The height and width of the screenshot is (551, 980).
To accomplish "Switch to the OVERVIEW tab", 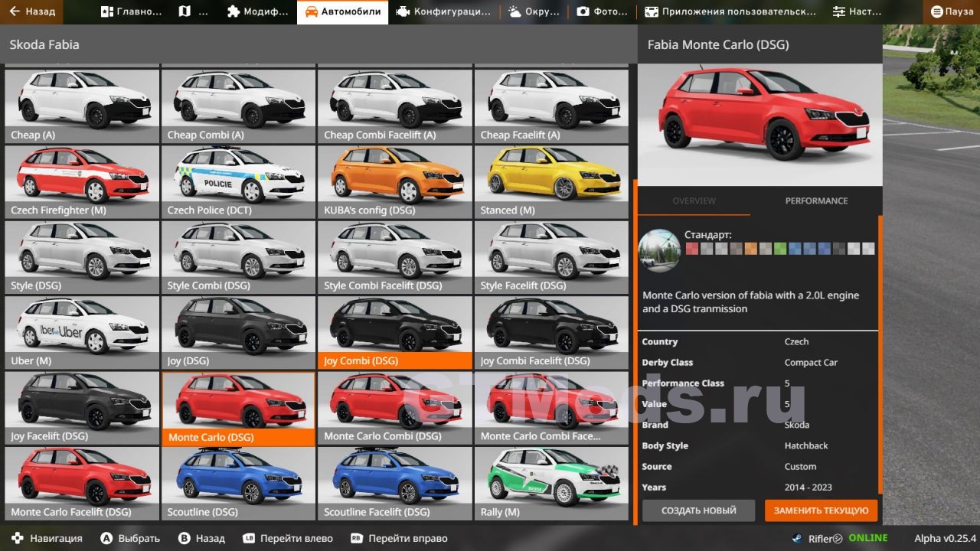I will 694,201.
